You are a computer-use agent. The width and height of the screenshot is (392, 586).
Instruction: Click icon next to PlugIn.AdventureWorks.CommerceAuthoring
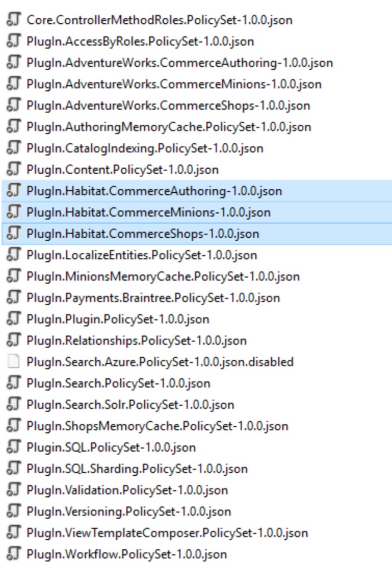(13, 62)
